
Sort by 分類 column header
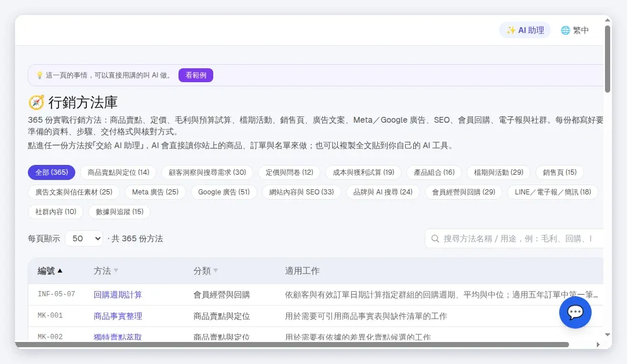[205, 271]
